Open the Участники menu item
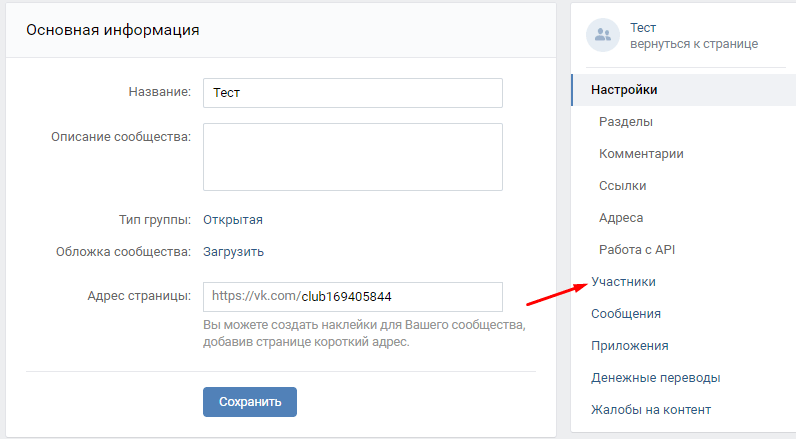796x439 pixels. click(623, 282)
